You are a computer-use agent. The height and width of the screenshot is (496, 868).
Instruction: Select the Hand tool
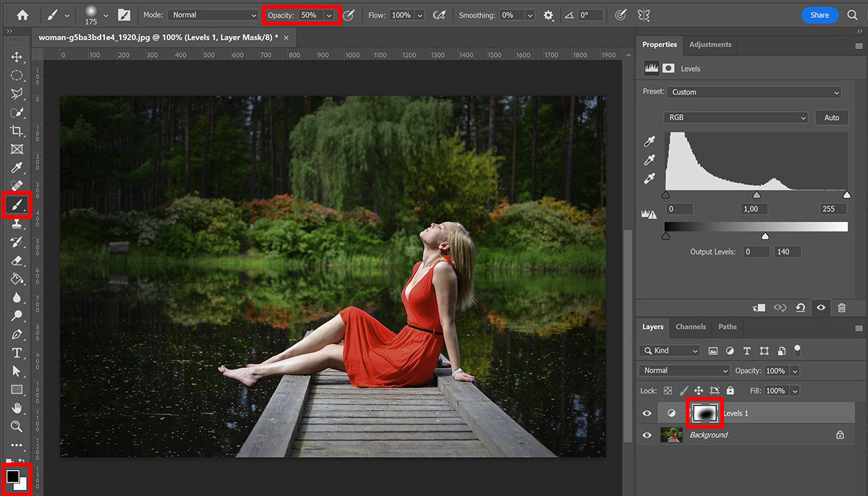[x=16, y=407]
